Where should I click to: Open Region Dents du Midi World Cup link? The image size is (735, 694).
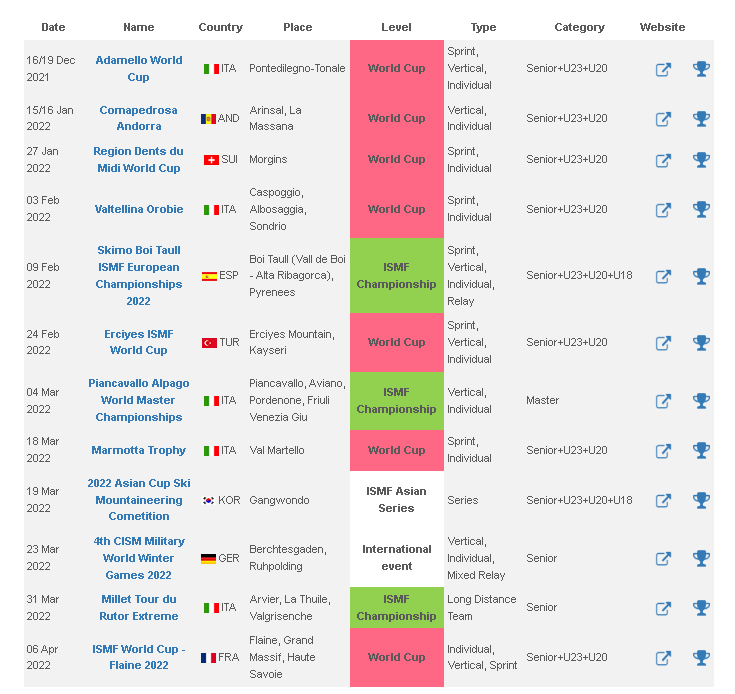(x=138, y=159)
